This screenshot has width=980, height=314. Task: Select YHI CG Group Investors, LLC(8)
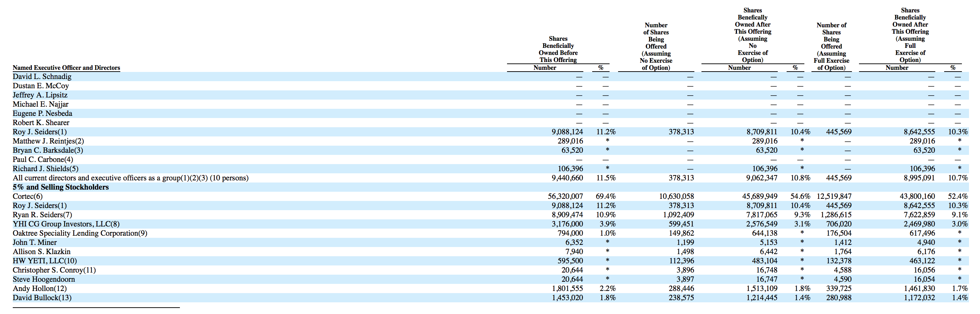click(x=66, y=224)
